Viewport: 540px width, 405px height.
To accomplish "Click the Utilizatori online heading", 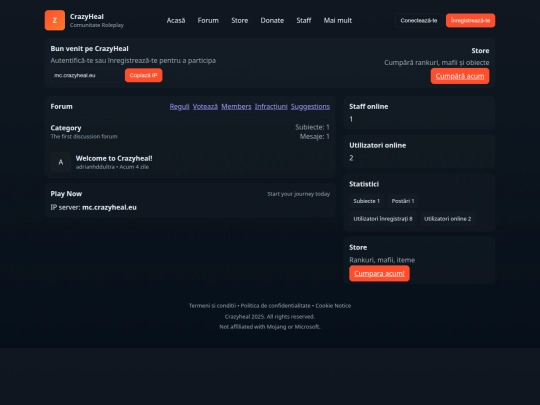I will click(x=377, y=145).
